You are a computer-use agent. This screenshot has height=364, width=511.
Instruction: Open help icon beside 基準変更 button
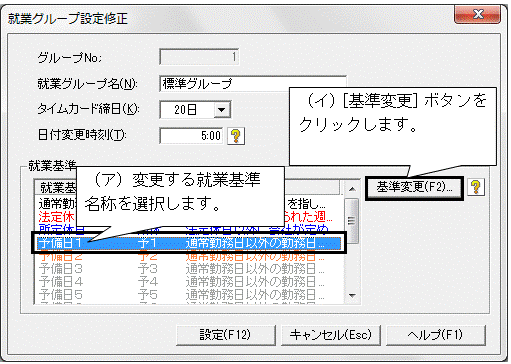click(476, 187)
